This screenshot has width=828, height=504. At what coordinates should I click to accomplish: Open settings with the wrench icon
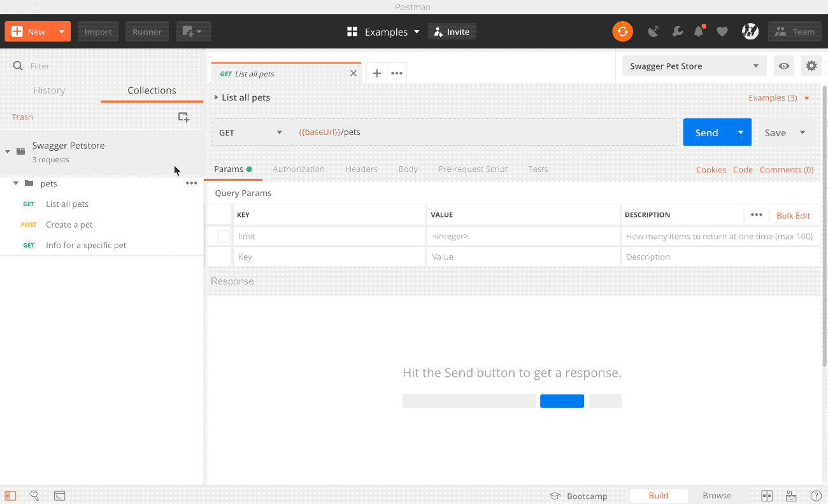tap(677, 31)
